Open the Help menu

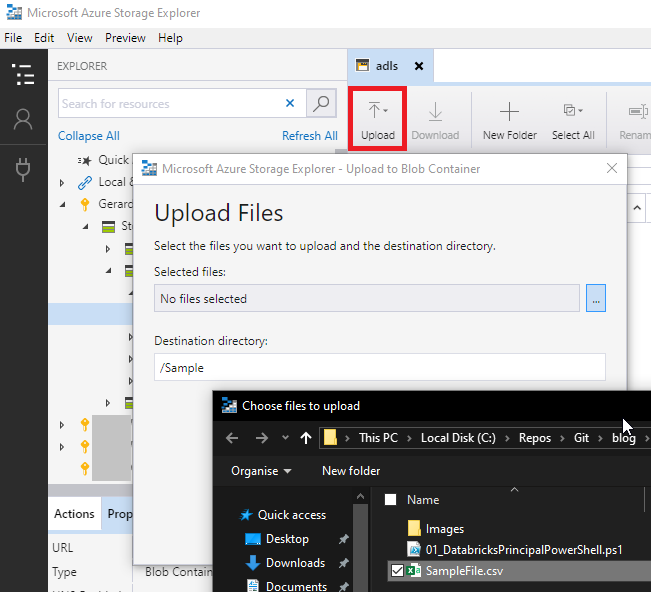[170, 38]
